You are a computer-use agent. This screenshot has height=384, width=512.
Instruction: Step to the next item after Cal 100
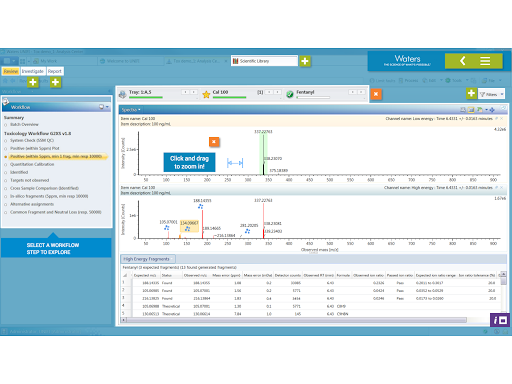pos(277,92)
